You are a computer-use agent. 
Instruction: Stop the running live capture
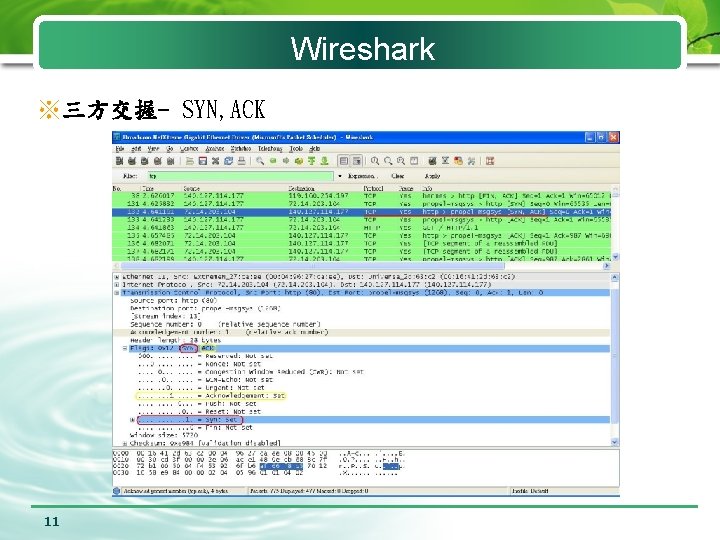click(x=158, y=161)
